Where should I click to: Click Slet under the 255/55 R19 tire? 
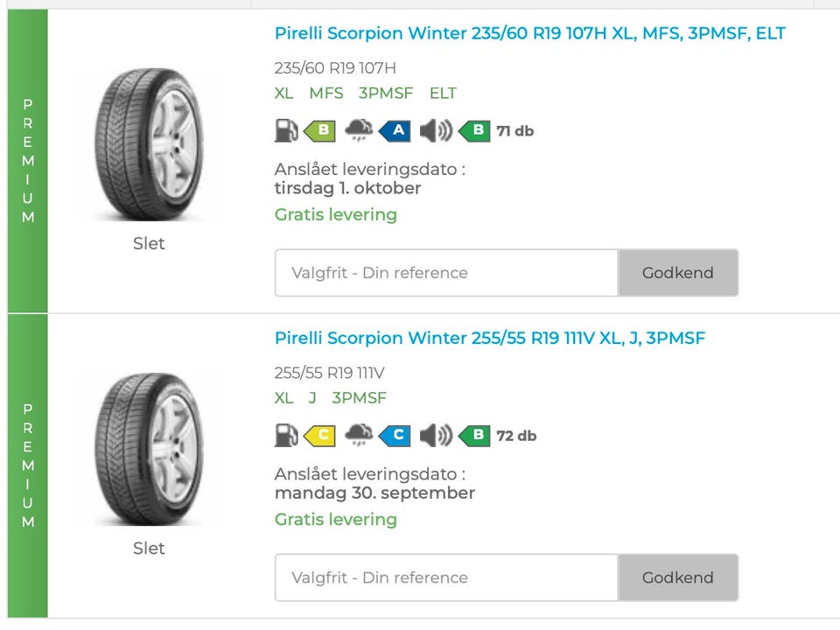pyautogui.click(x=149, y=548)
